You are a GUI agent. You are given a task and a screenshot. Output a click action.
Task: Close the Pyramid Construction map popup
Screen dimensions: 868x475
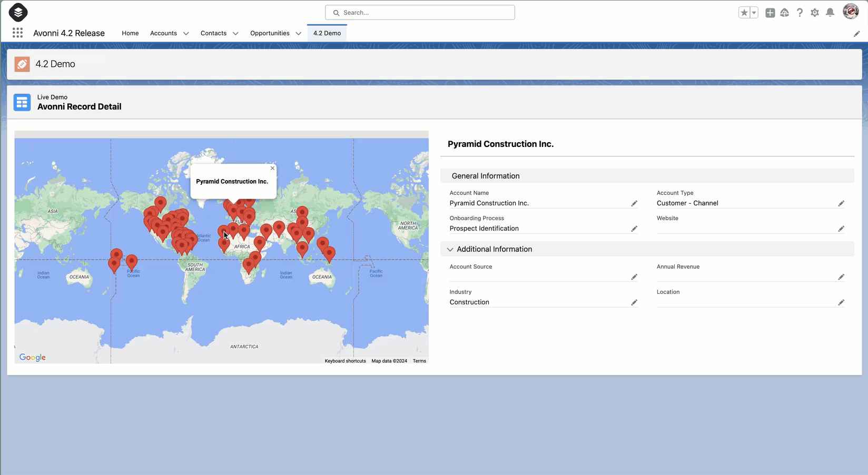click(272, 169)
